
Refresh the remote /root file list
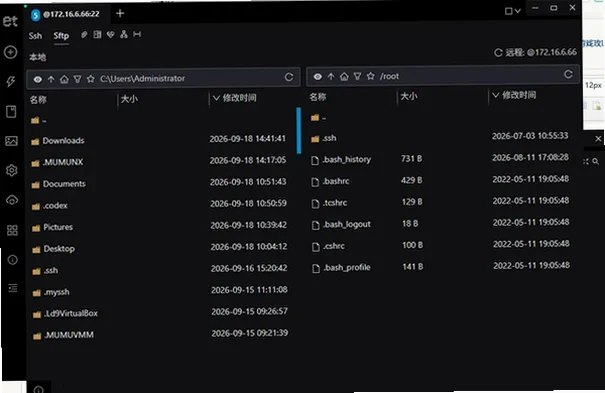[568, 74]
